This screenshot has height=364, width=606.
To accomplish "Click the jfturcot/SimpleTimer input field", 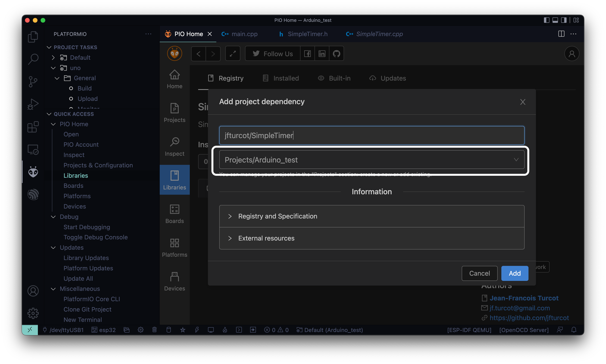I will tap(371, 135).
